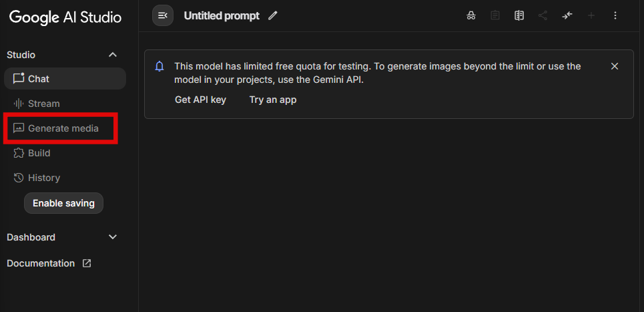
Task: Click the Stream waveform icon
Action: [x=19, y=104]
